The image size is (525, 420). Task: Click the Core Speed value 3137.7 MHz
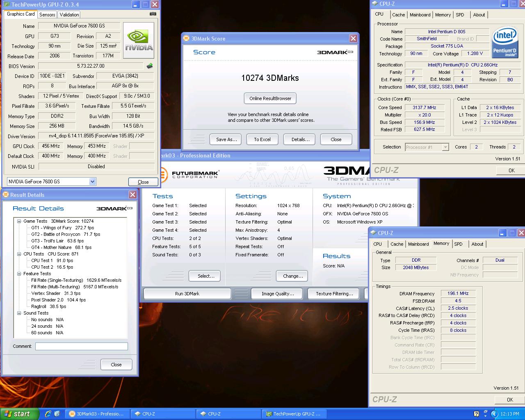425,107
